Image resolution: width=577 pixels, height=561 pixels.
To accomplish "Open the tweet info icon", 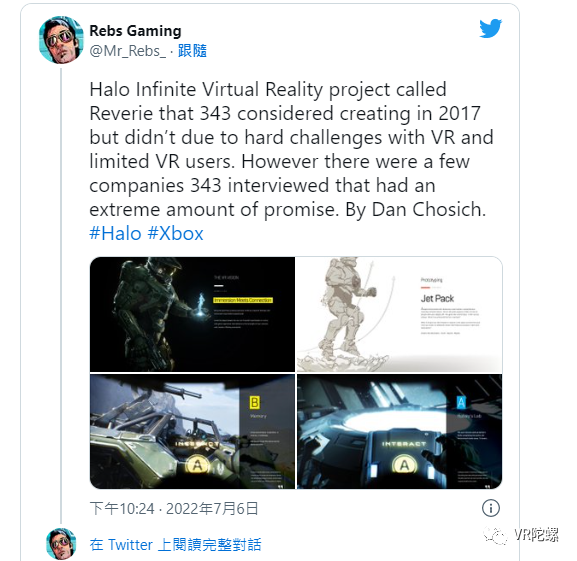I will click(x=491, y=508).
